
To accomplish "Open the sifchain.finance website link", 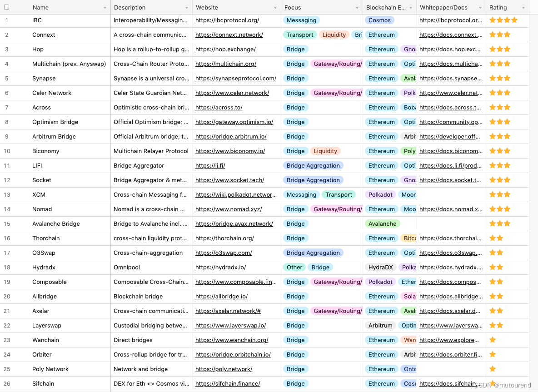I will click(x=228, y=384).
